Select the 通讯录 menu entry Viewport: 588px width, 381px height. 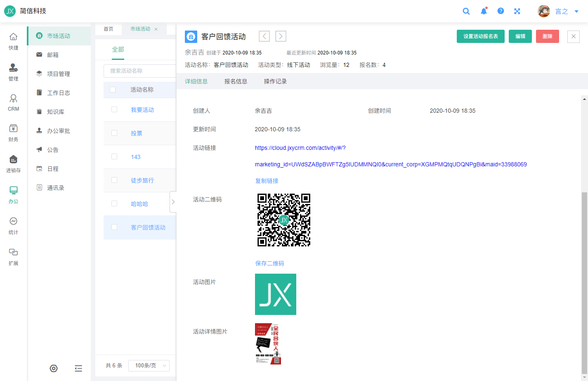point(59,188)
